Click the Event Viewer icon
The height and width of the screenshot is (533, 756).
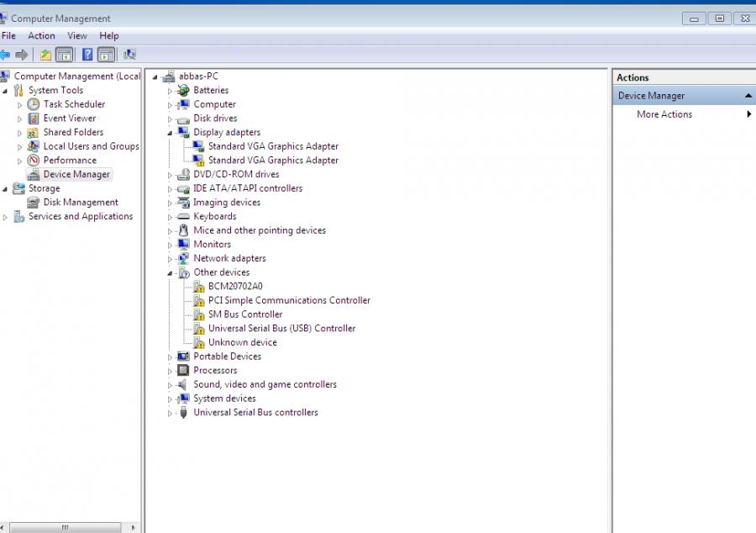34,119
